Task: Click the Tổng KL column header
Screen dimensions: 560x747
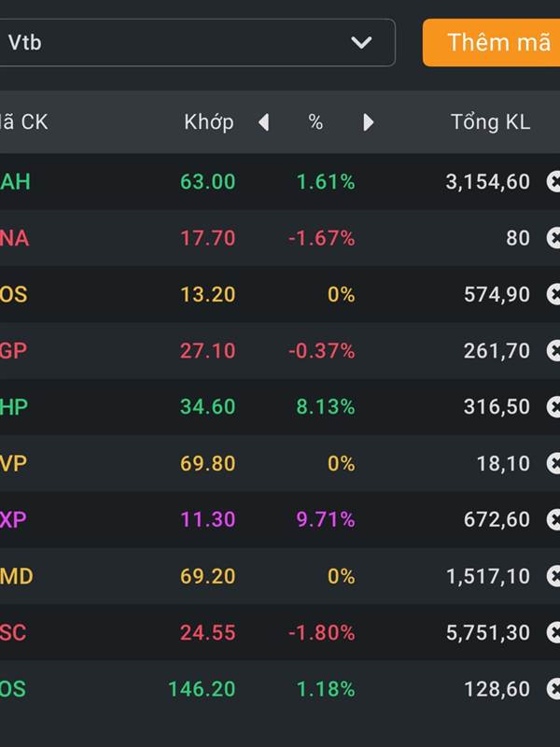Action: tap(490, 122)
